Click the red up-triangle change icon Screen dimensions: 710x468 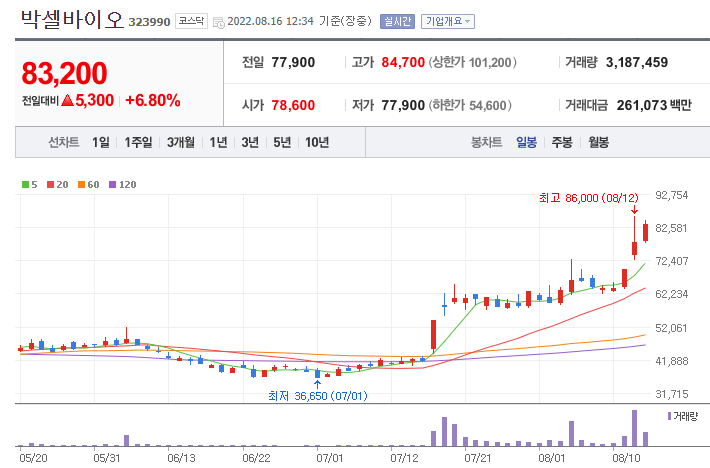[67, 100]
